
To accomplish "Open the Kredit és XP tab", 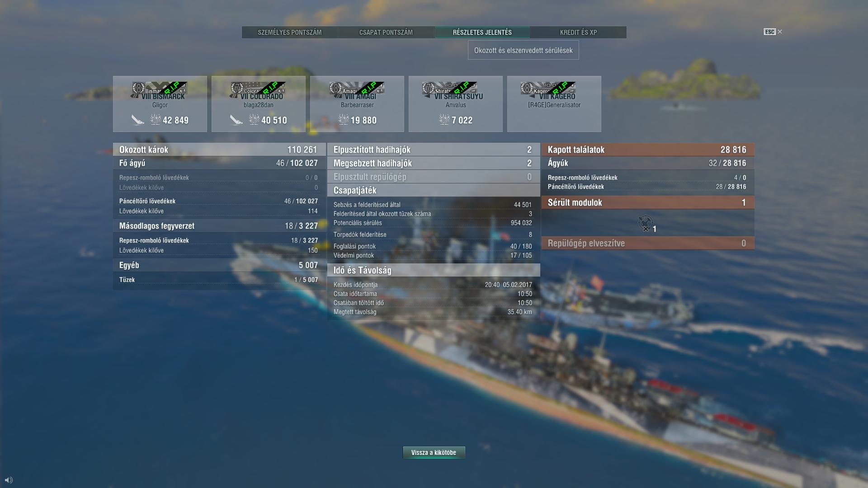I will click(578, 33).
